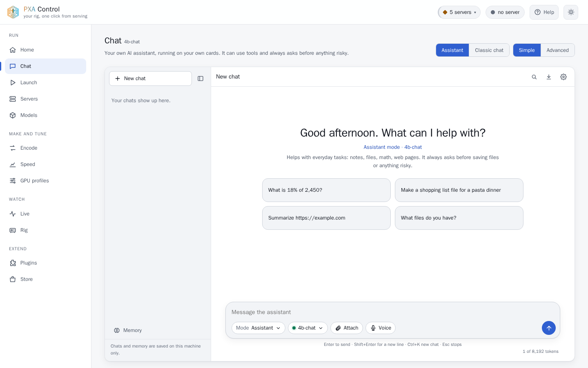Click 'Assistant mode · 4b-chat' link text
588x368 pixels.
393,147
